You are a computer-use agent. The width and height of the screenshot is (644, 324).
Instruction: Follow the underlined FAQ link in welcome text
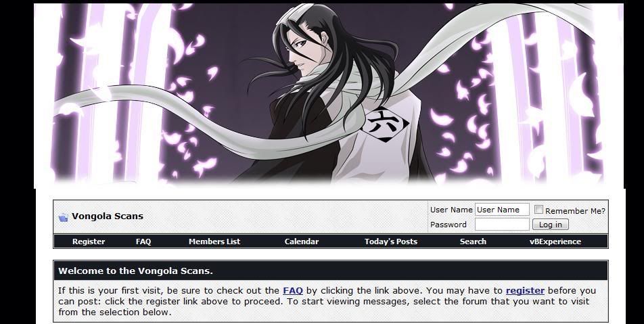pos(293,291)
